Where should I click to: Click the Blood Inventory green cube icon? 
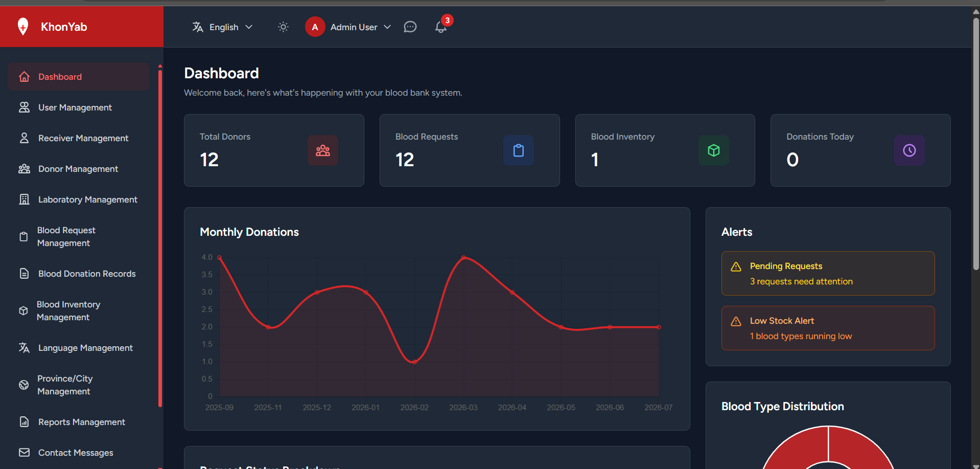coord(714,150)
